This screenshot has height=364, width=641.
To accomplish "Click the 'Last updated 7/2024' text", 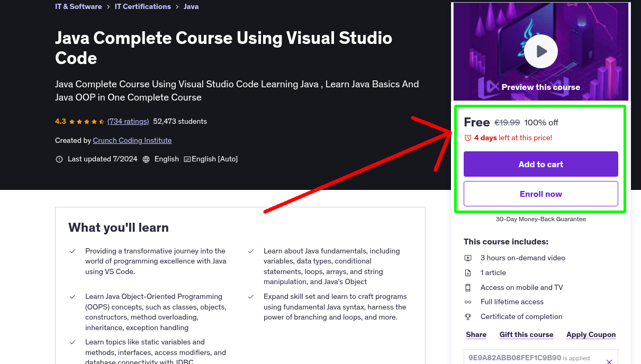I will coord(102,159).
